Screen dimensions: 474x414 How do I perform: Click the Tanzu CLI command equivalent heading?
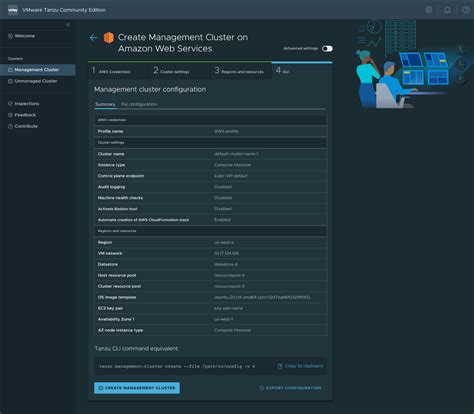136,348
